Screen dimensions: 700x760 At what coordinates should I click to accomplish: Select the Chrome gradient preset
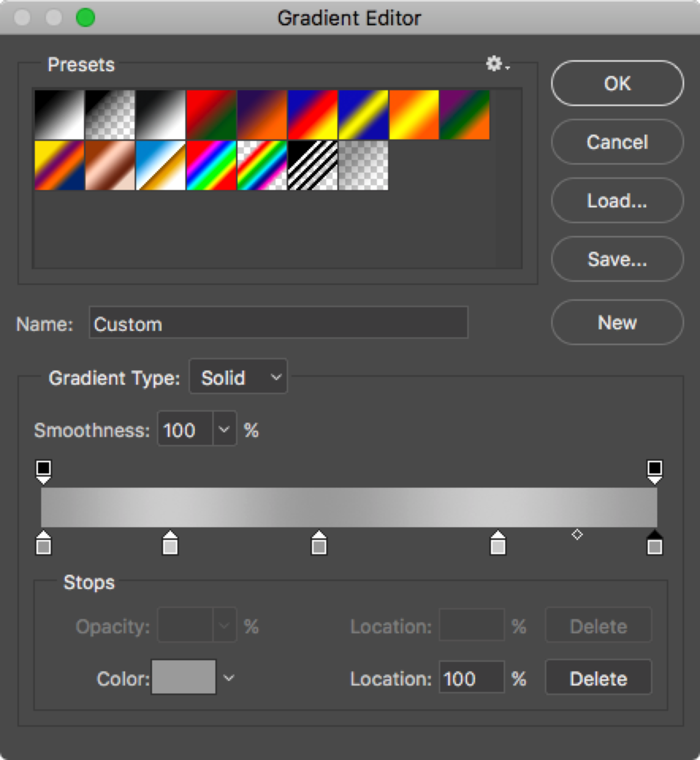click(160, 165)
